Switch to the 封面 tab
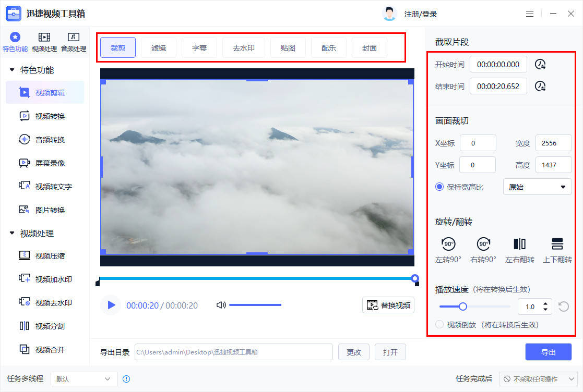 point(369,47)
